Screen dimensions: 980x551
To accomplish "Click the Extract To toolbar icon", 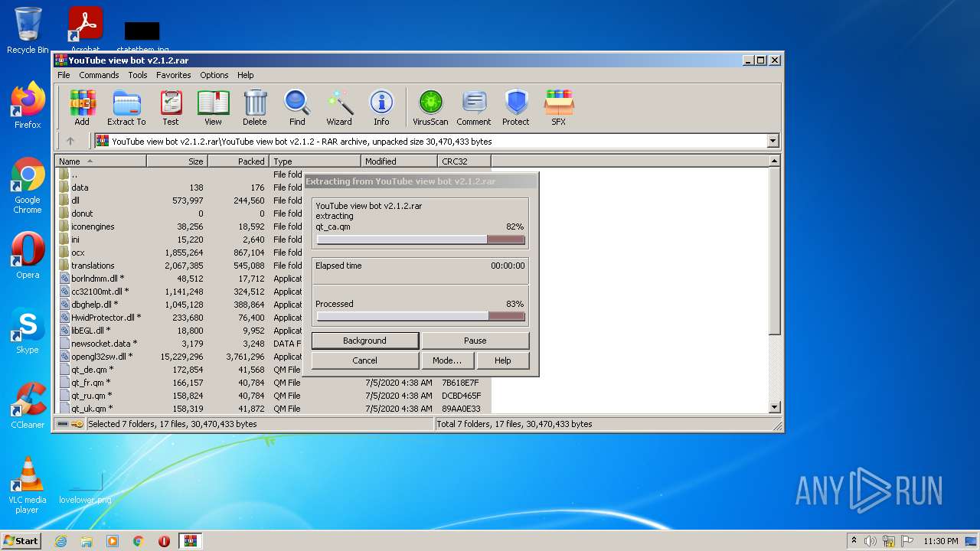I will pyautogui.click(x=126, y=107).
